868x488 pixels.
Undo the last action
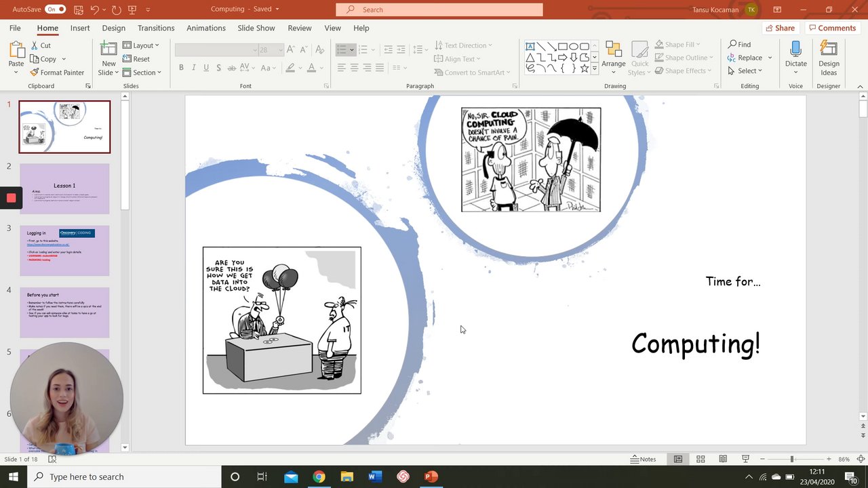pos(95,9)
